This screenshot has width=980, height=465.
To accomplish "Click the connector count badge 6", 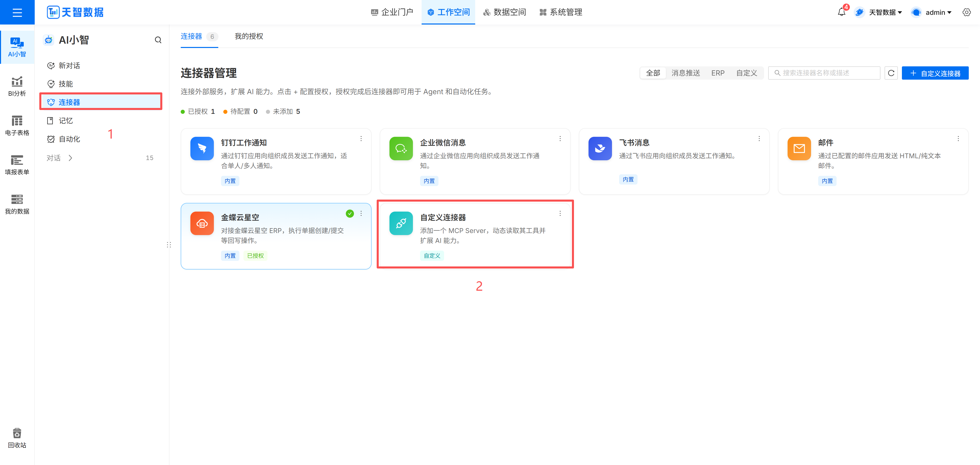I will [x=212, y=36].
